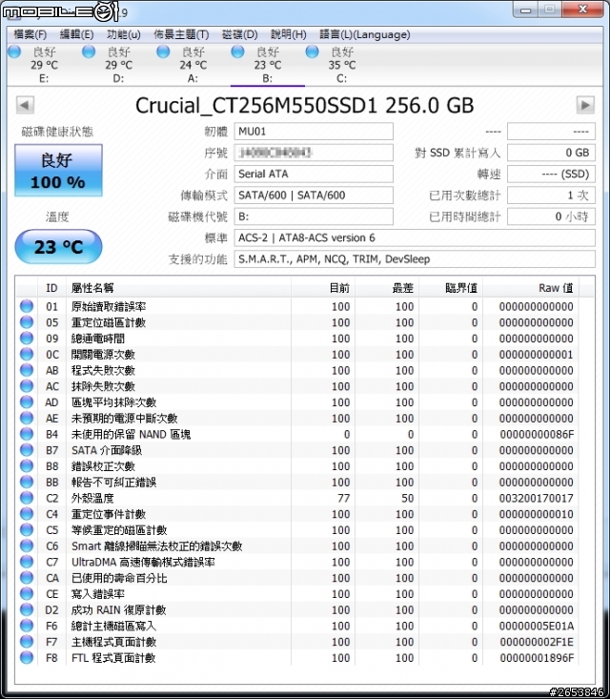This screenshot has height=700, width=610.
Task: Open the 說明(H) menu
Action: coord(288,34)
